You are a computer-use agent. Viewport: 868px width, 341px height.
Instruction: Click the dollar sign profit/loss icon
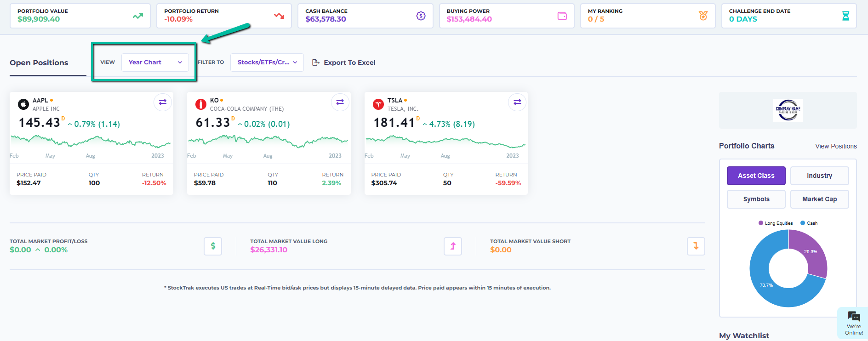click(213, 246)
